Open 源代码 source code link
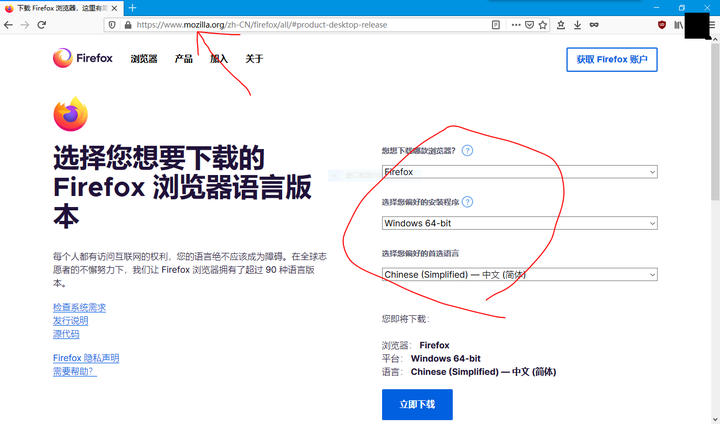Screen dimensions: 720x424 pyautogui.click(x=66, y=334)
